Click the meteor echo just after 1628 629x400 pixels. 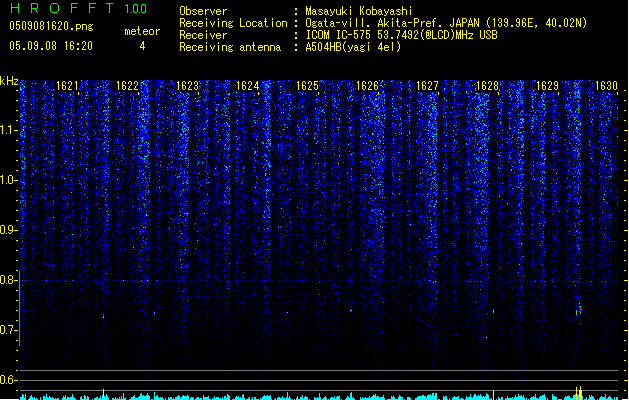(493, 311)
